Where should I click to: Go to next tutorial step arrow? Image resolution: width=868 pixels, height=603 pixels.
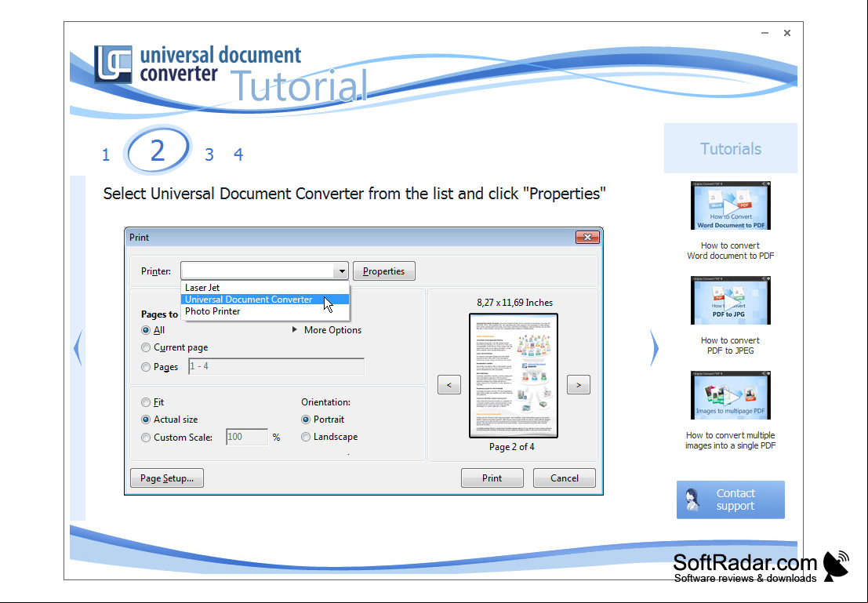(x=654, y=347)
